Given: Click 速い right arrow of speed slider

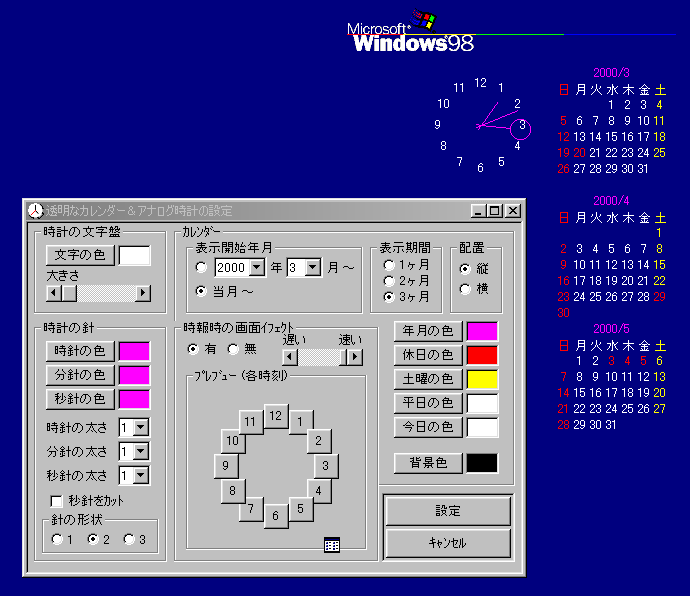Looking at the screenshot, I should (355, 357).
